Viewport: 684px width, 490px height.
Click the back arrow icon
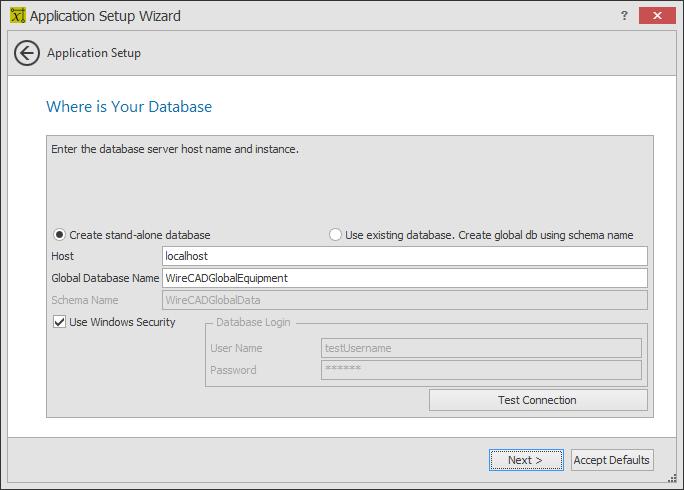[27, 53]
